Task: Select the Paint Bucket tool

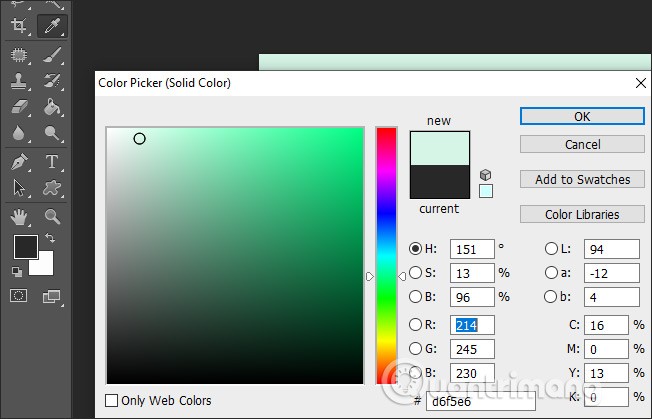Action: coord(52,107)
